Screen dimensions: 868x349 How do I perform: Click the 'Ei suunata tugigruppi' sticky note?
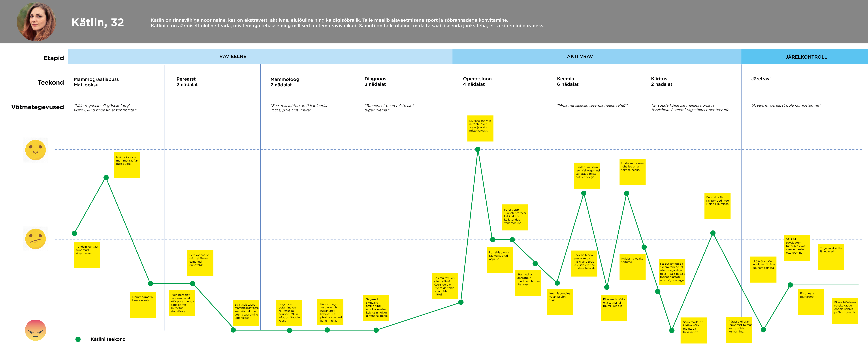810,302
